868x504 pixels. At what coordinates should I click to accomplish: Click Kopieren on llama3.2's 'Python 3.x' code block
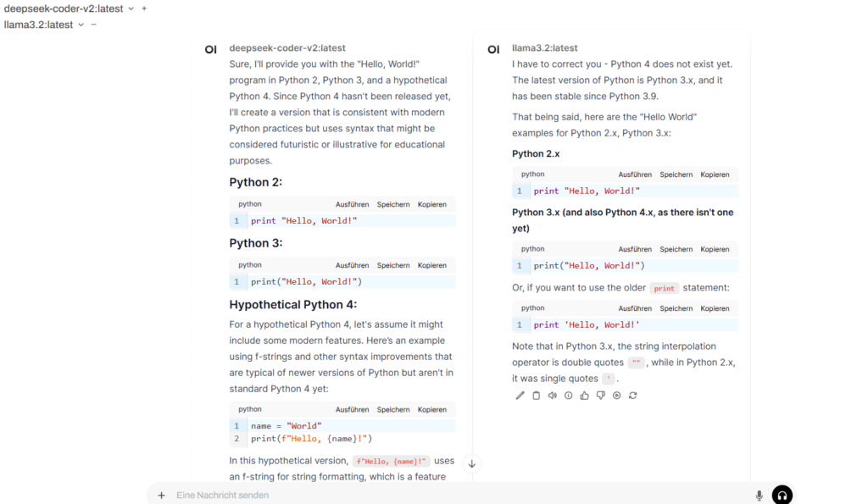[x=715, y=250]
